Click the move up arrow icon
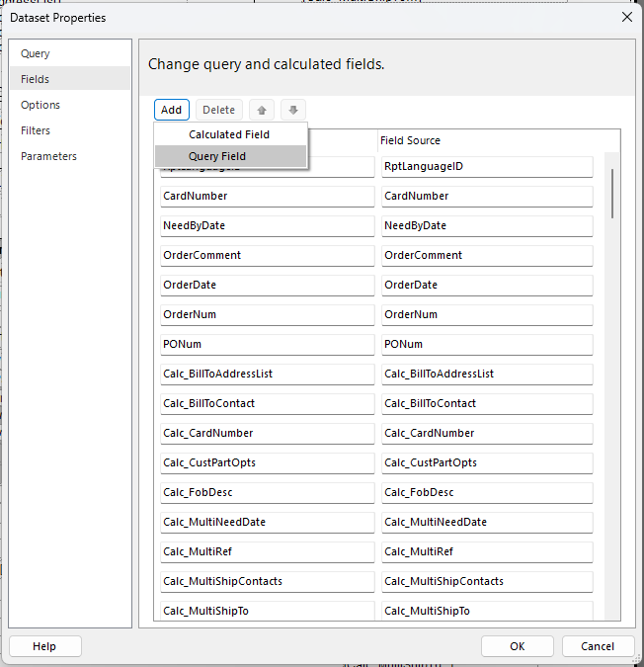644x667 pixels. tap(262, 111)
